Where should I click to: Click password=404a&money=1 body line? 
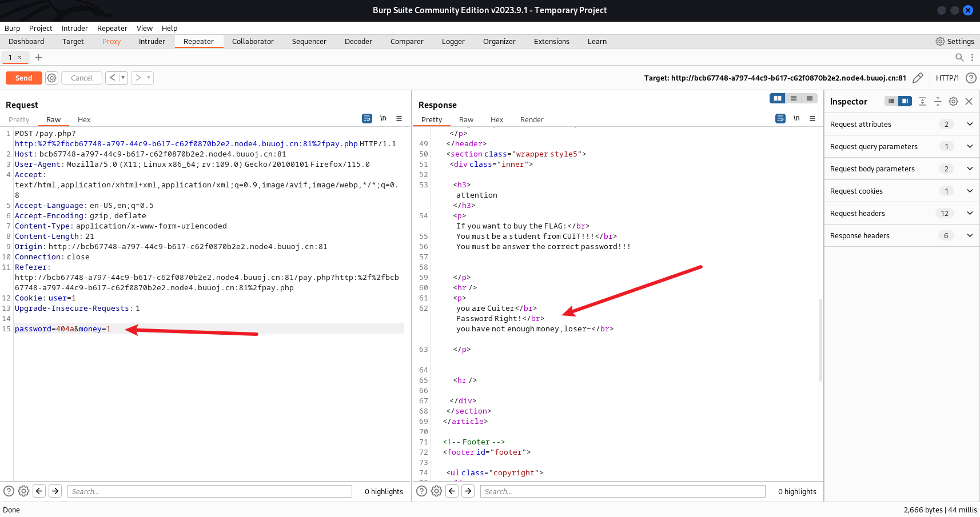tap(63, 328)
